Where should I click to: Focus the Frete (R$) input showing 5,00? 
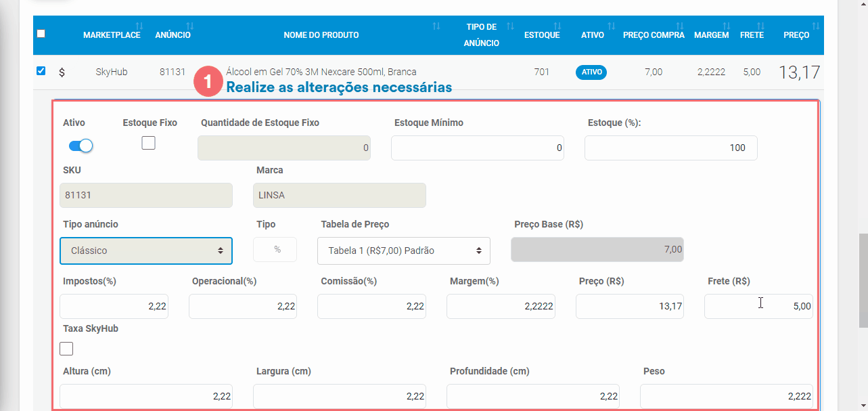[758, 306]
